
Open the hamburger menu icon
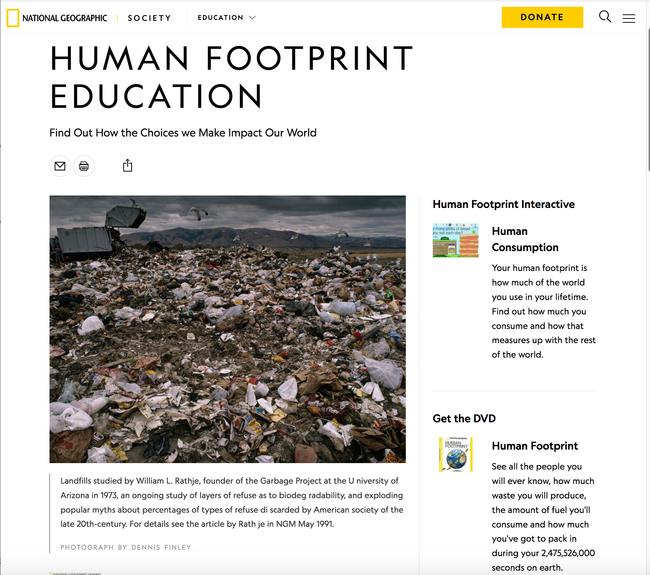pyautogui.click(x=629, y=18)
